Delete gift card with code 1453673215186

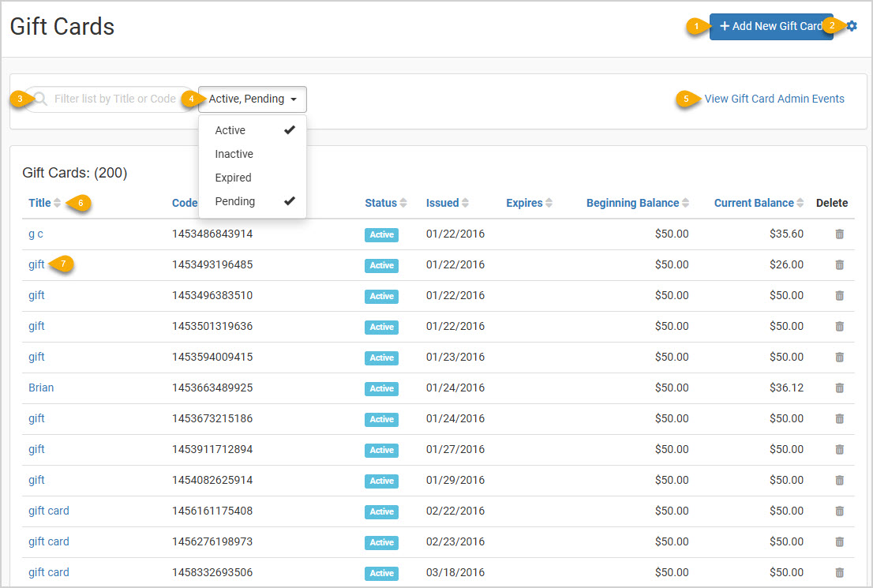pyautogui.click(x=840, y=419)
